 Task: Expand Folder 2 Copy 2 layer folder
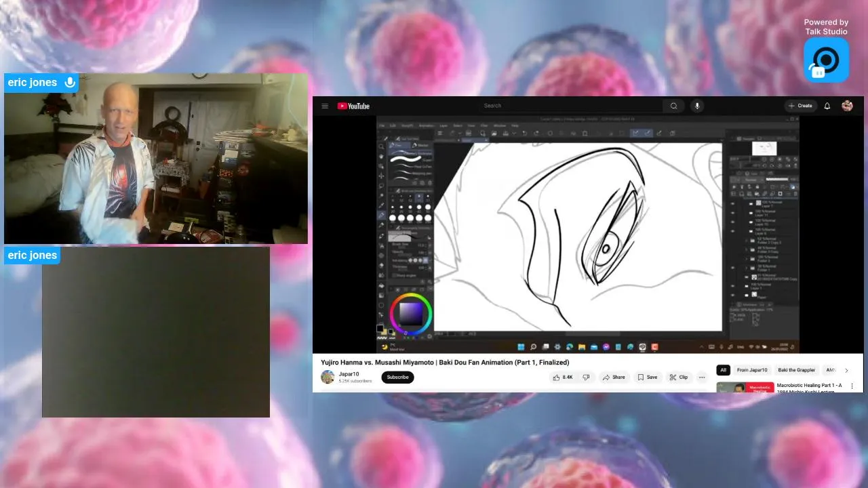pyautogui.click(x=746, y=241)
